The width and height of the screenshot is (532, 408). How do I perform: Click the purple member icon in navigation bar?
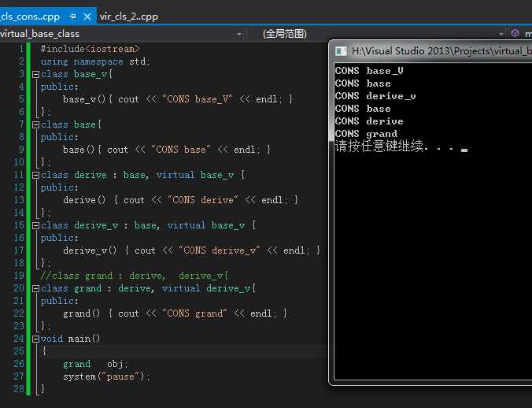click(x=515, y=33)
